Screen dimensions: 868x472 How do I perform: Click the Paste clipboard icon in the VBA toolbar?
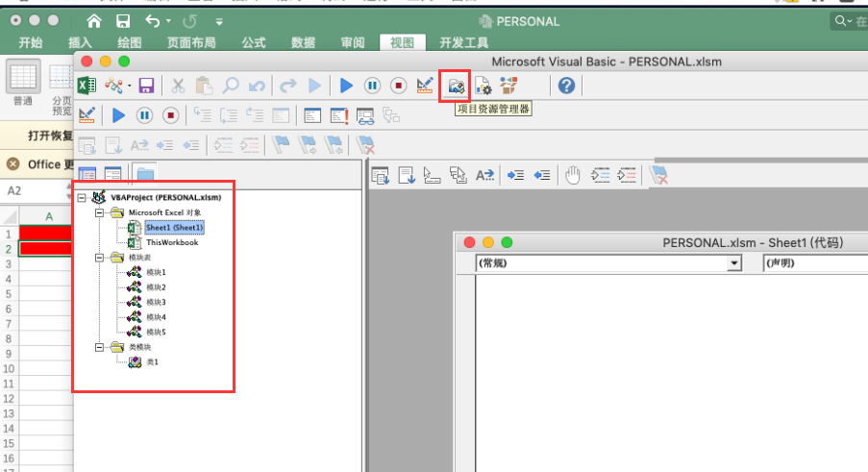[x=204, y=86]
